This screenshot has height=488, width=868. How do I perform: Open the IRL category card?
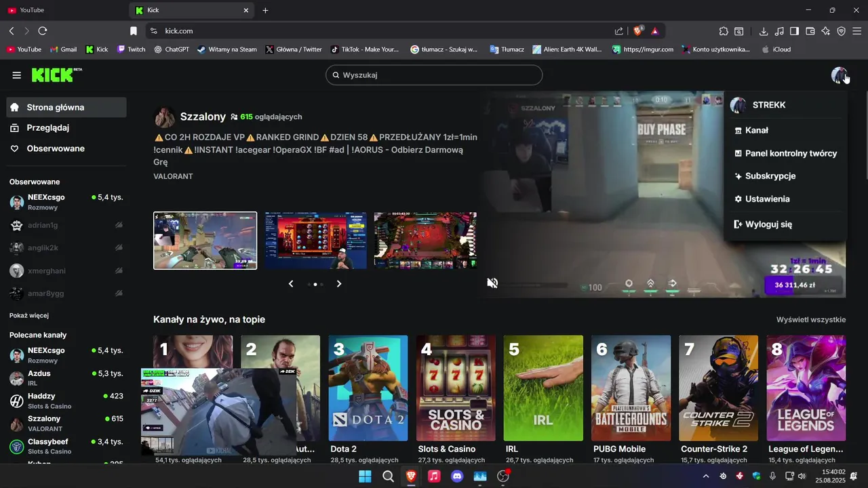pos(543,388)
